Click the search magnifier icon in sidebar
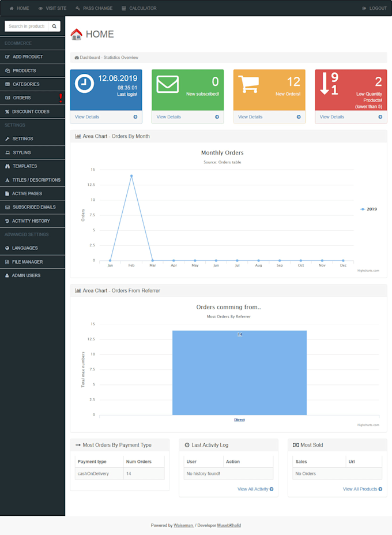The width and height of the screenshot is (392, 535). click(54, 26)
